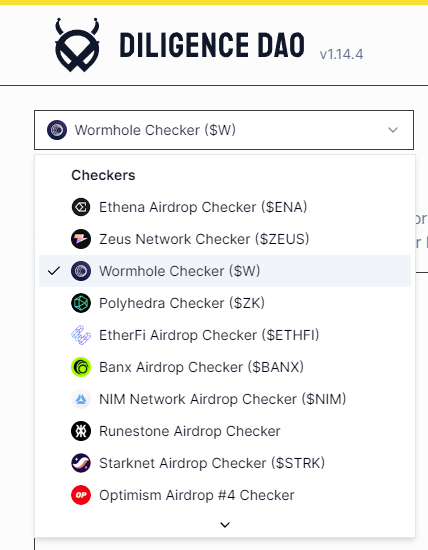Click the DILIGENCE DAO title text
428x550 pixels.
click(212, 45)
